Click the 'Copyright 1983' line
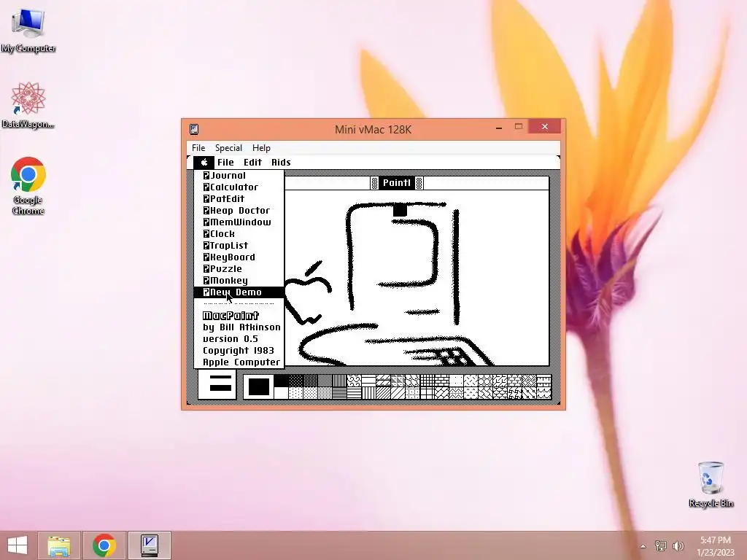The image size is (747, 560). [x=239, y=351]
